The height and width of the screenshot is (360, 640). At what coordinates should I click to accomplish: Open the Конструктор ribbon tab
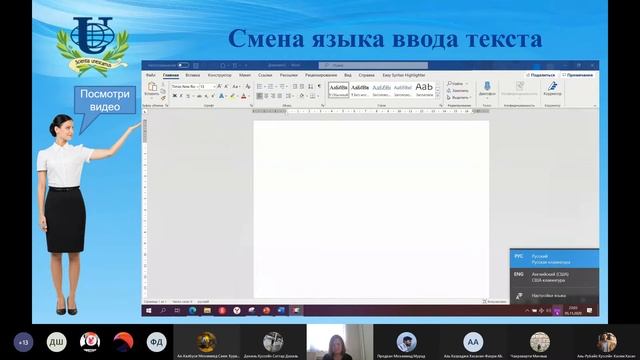219,76
